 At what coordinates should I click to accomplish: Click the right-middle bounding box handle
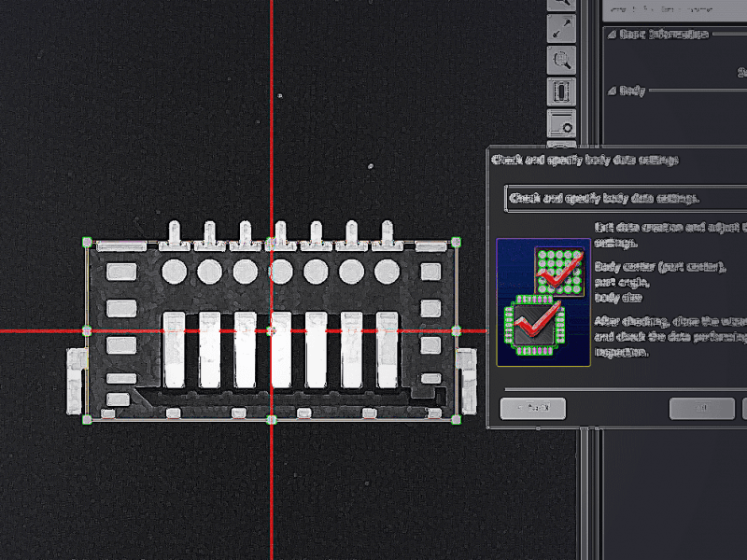[x=456, y=330]
